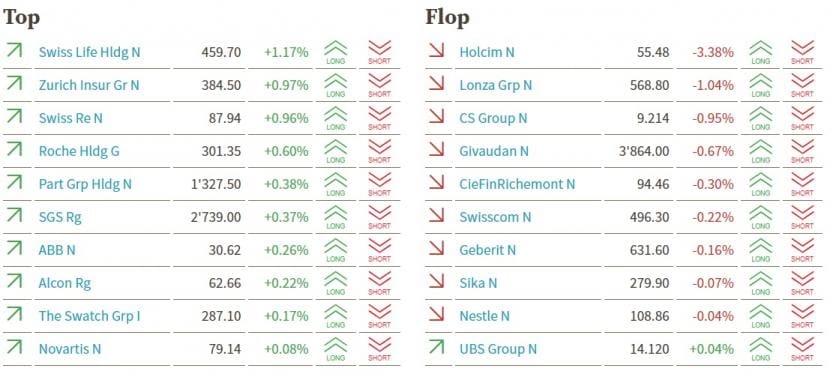Click the SHORT icon for Zurich Insur Gr N
The image size is (830, 374).
(x=379, y=85)
